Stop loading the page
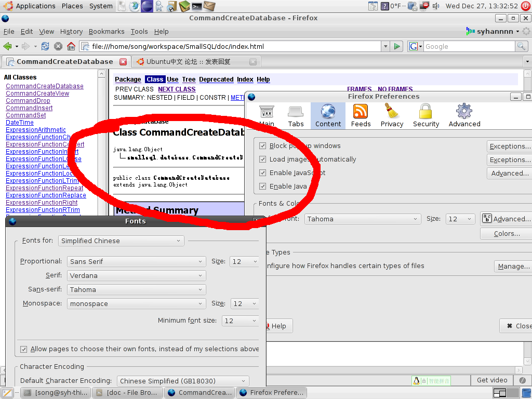The width and height of the screenshot is (532, 399). tap(58, 46)
